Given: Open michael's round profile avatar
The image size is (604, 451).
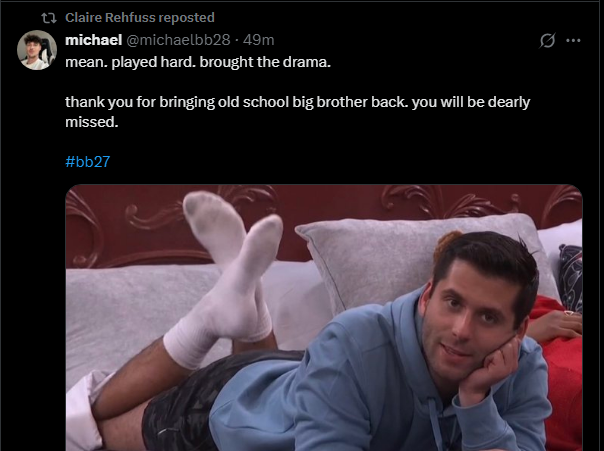Looking at the screenshot, I should point(37,50).
